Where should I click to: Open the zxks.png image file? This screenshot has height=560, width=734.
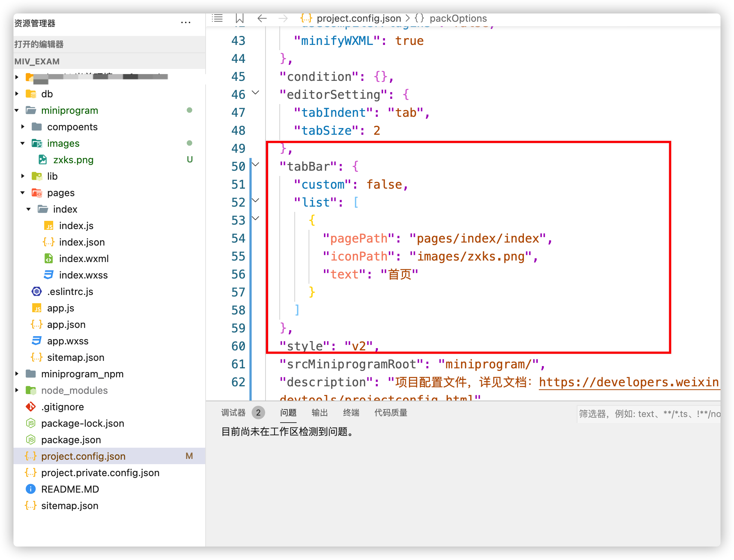[73, 160]
